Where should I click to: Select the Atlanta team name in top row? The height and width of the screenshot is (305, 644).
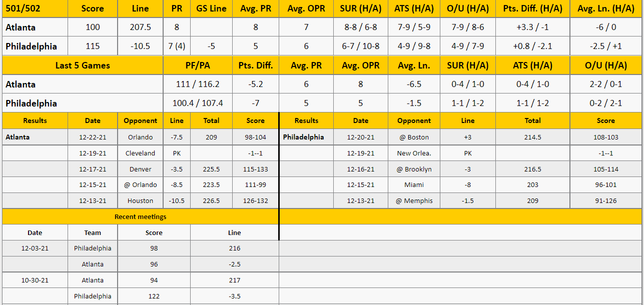pyautogui.click(x=21, y=27)
